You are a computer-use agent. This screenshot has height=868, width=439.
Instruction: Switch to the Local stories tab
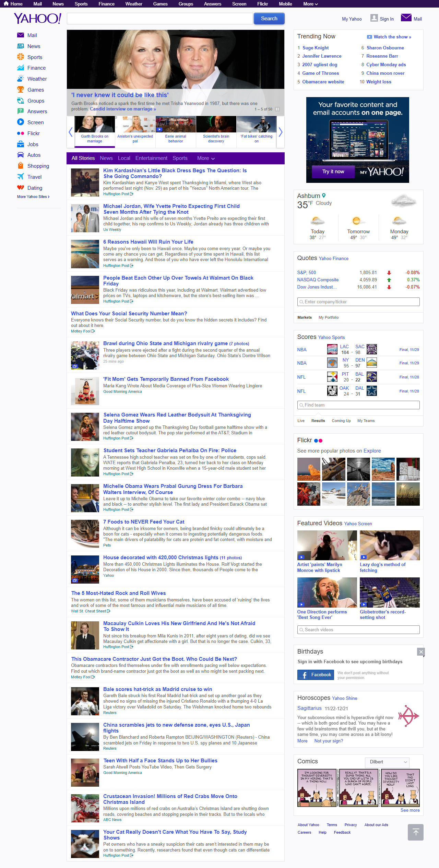coord(124,158)
